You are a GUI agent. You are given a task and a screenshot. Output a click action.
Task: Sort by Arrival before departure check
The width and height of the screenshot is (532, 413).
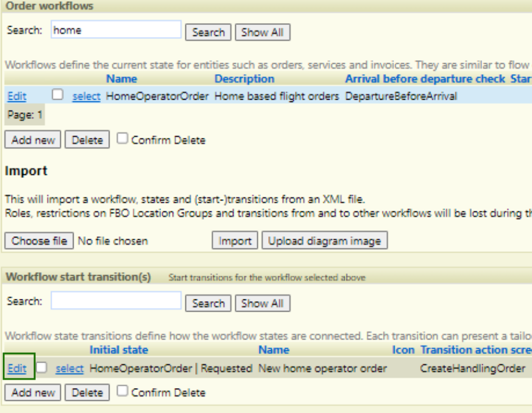pos(425,78)
